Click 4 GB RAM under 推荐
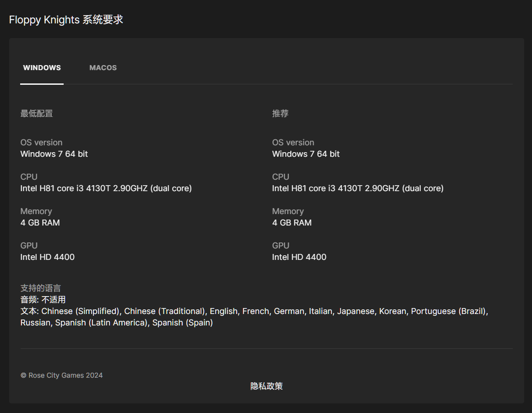The width and height of the screenshot is (532, 413). pyautogui.click(x=292, y=222)
